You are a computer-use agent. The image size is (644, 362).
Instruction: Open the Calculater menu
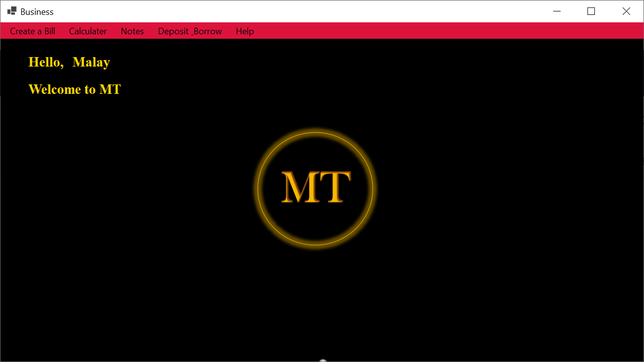88,31
